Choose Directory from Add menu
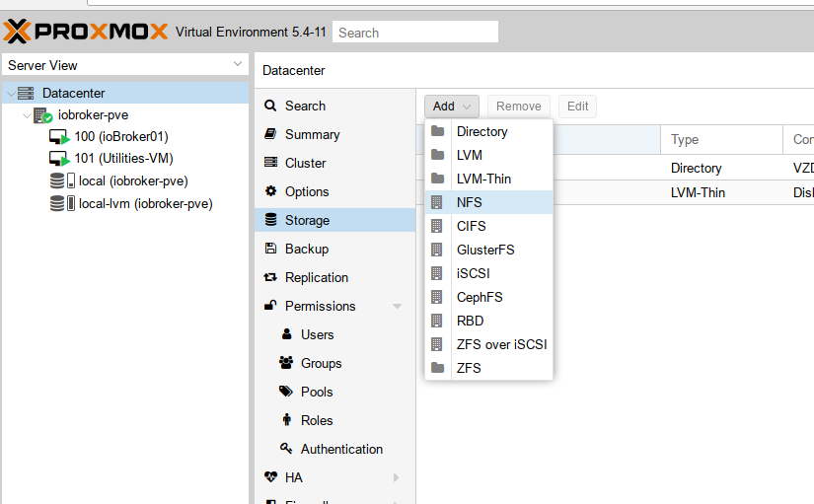Image resolution: width=814 pixels, height=504 pixels. [489, 131]
